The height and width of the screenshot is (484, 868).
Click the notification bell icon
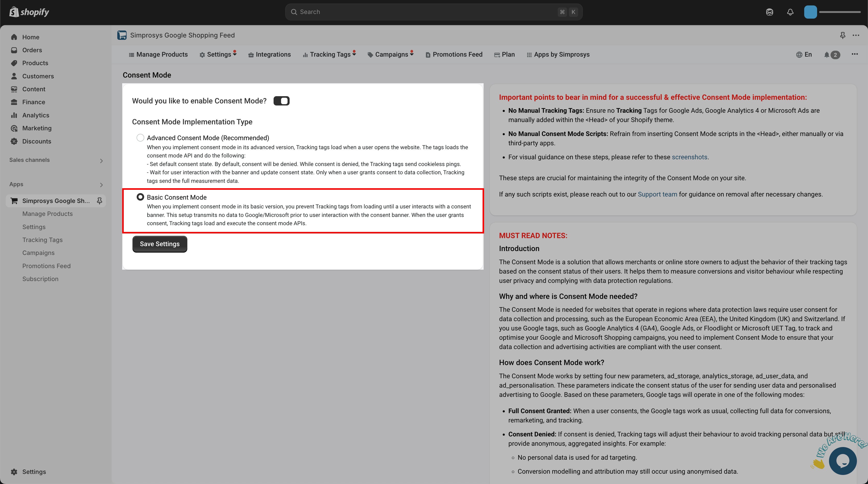point(789,11)
